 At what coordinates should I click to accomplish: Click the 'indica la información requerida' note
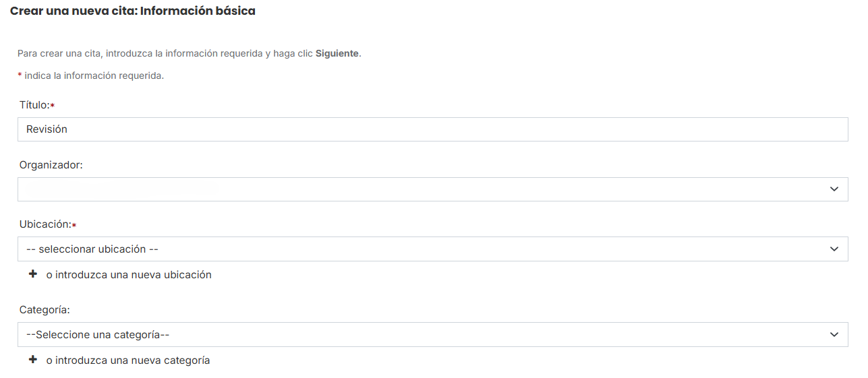(94, 75)
